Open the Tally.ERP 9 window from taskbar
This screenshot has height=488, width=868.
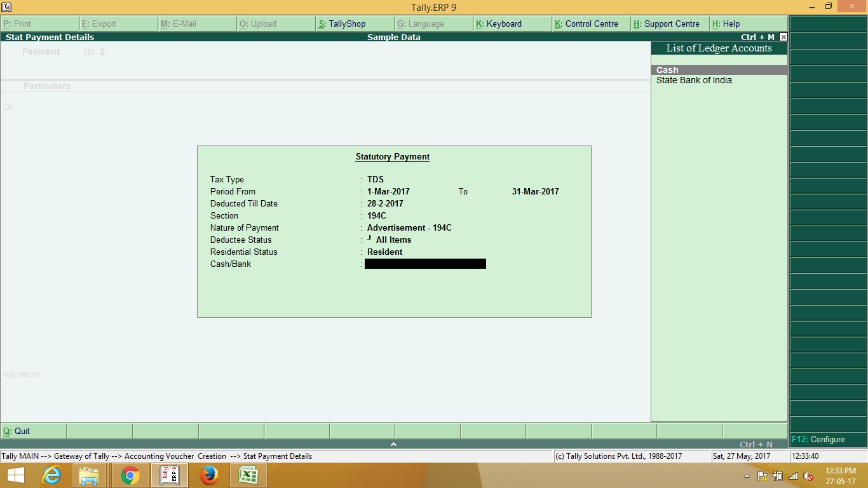[170, 475]
